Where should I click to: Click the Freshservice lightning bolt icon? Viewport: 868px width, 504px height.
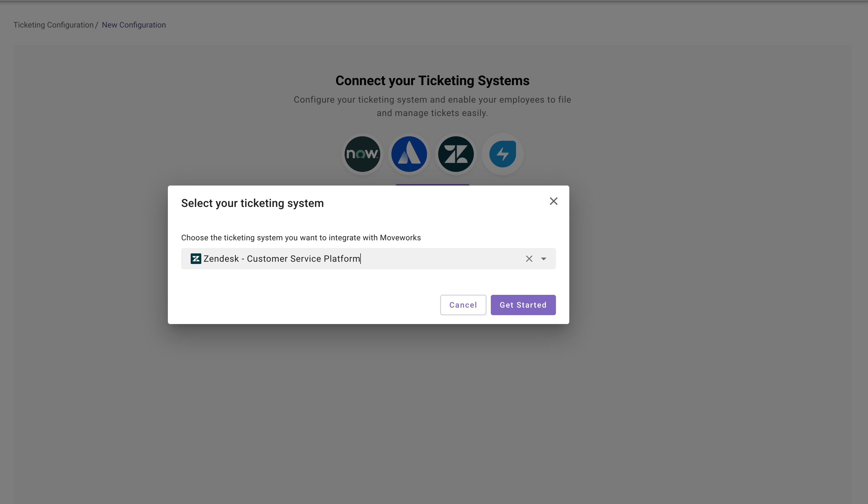point(502,154)
